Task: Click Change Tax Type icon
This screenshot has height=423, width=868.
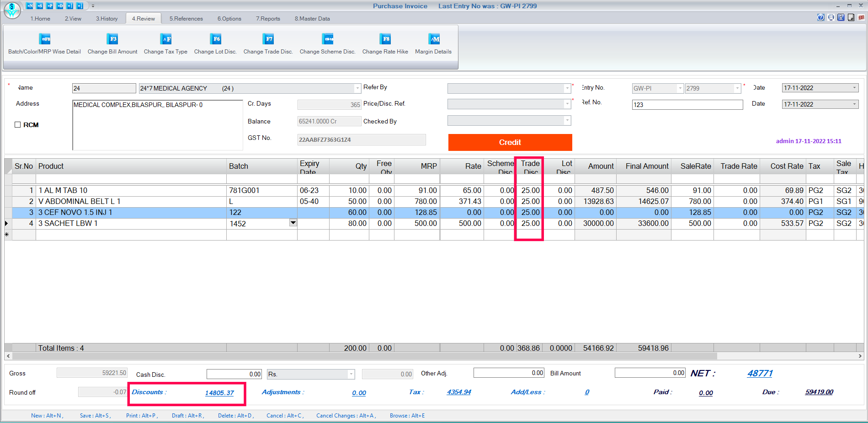Action: click(165, 39)
